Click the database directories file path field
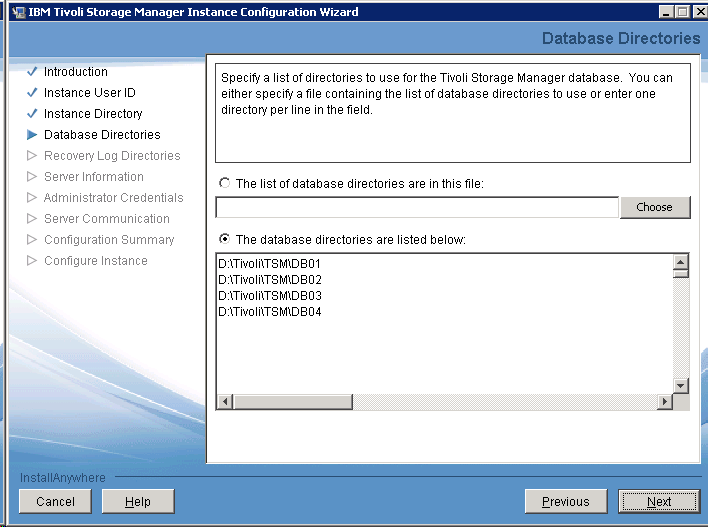 pyautogui.click(x=417, y=207)
